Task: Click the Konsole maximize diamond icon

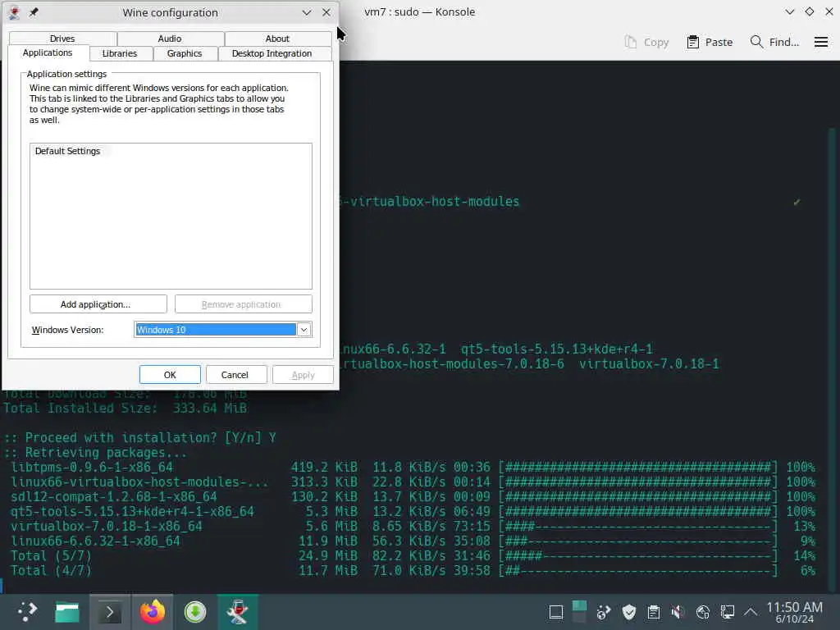Action: coord(810,11)
